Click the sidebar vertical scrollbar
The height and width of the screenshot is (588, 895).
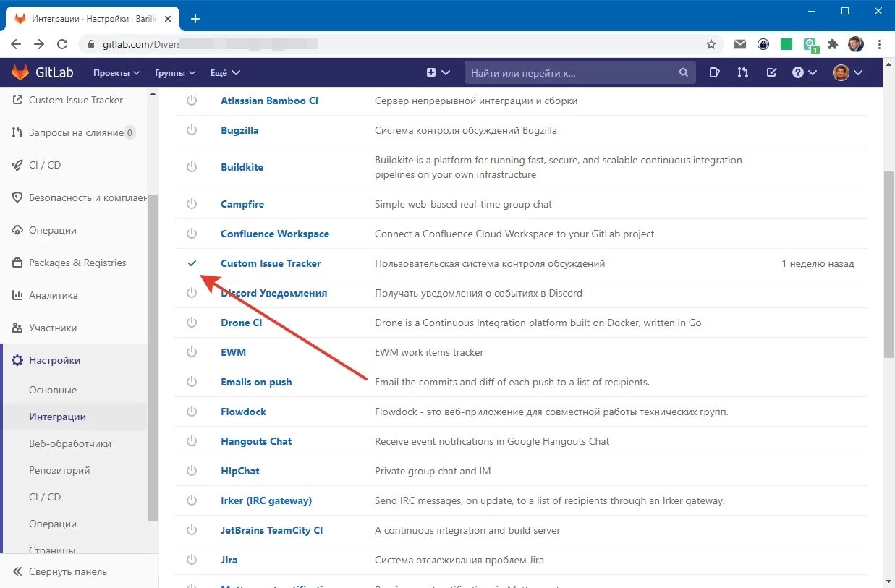pos(153,358)
